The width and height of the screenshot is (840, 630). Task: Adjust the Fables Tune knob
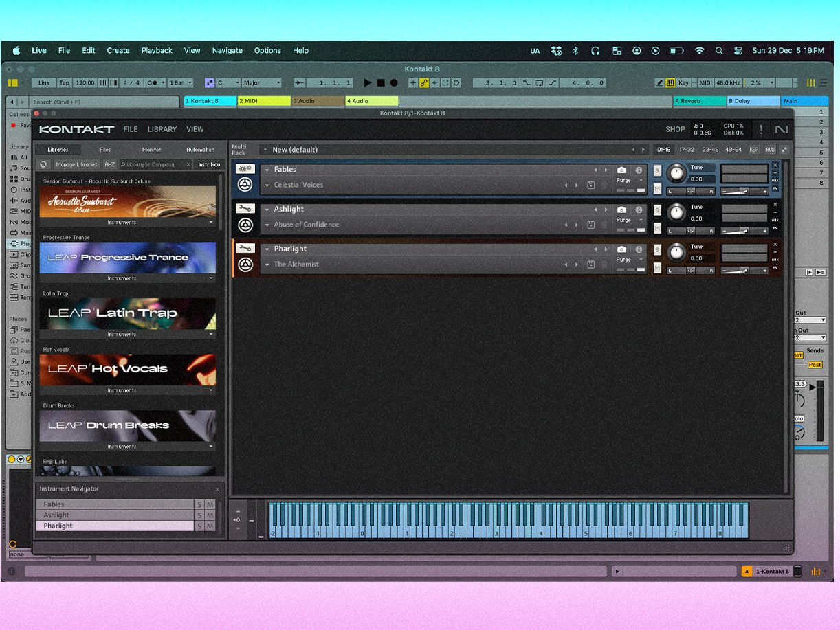(x=677, y=174)
